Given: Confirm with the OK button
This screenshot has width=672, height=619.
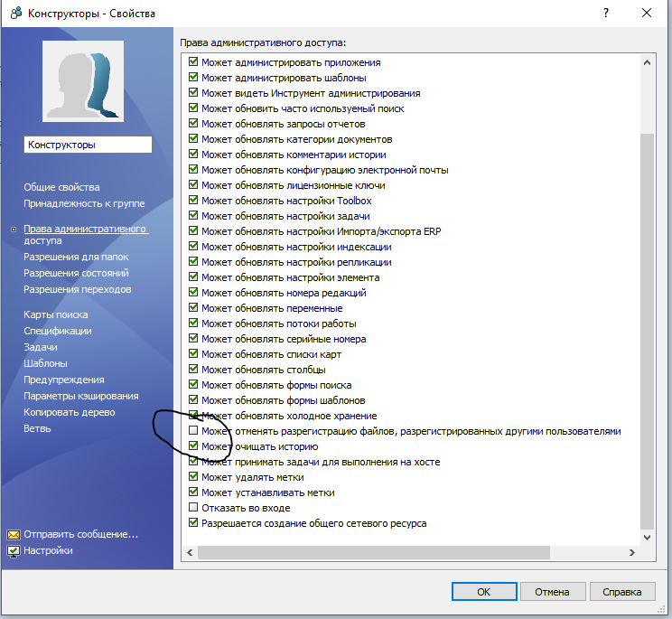Looking at the screenshot, I should [x=484, y=592].
